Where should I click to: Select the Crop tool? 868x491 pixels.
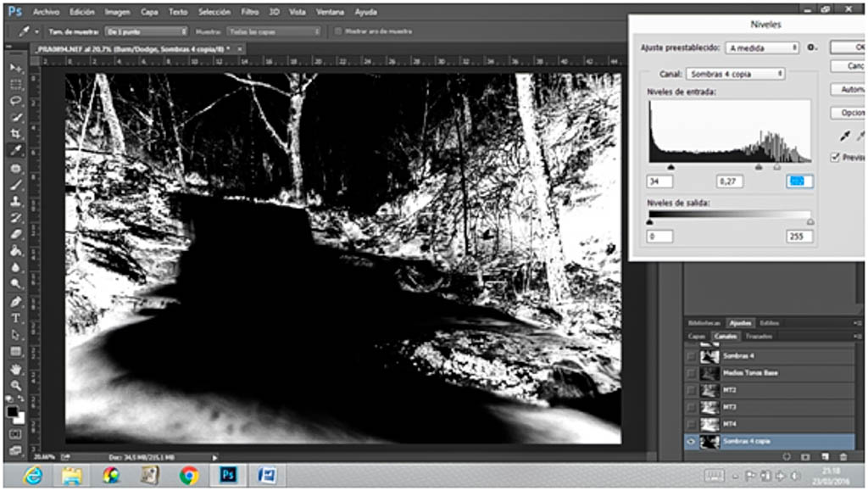pyautogui.click(x=16, y=134)
